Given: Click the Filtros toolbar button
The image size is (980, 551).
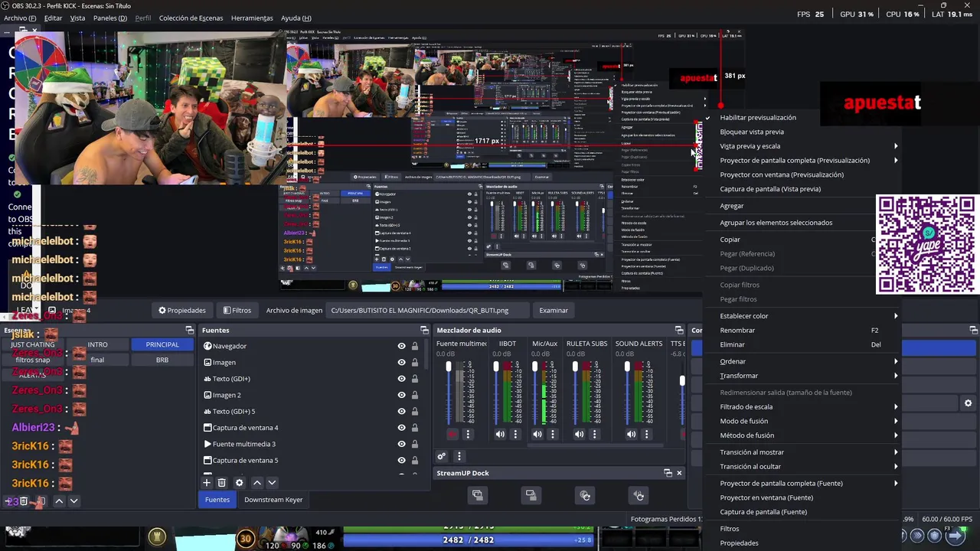Looking at the screenshot, I should click(237, 310).
